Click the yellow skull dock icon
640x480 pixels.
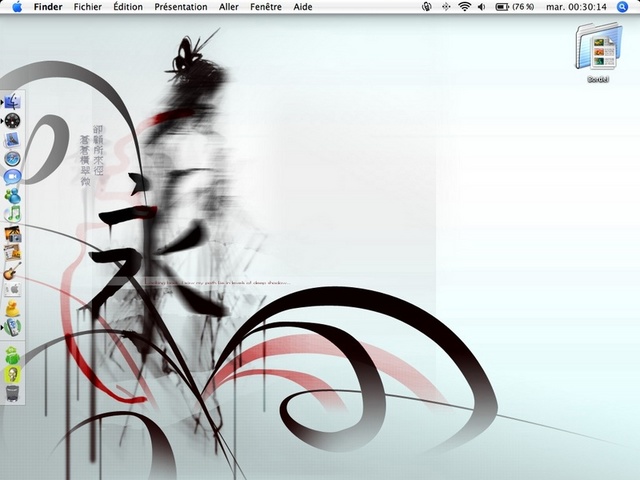tap(13, 375)
